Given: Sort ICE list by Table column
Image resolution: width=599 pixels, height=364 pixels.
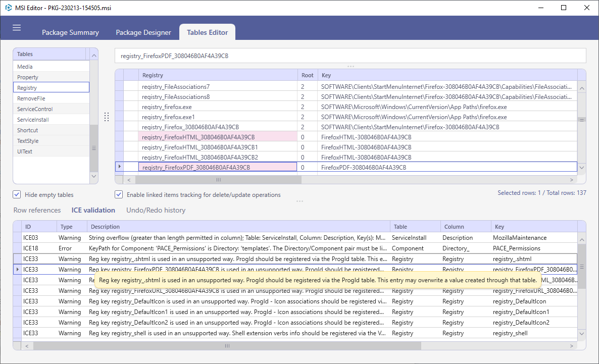Looking at the screenshot, I should (x=415, y=227).
